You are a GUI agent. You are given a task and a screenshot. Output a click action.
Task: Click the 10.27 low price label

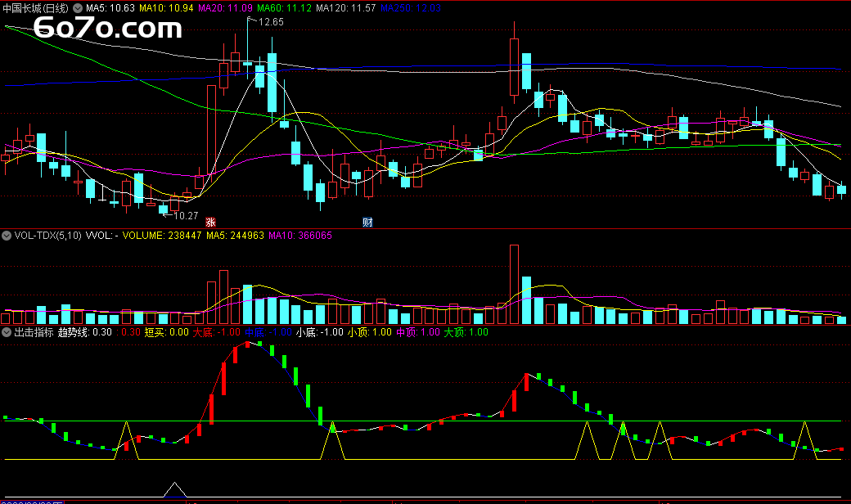point(186,216)
